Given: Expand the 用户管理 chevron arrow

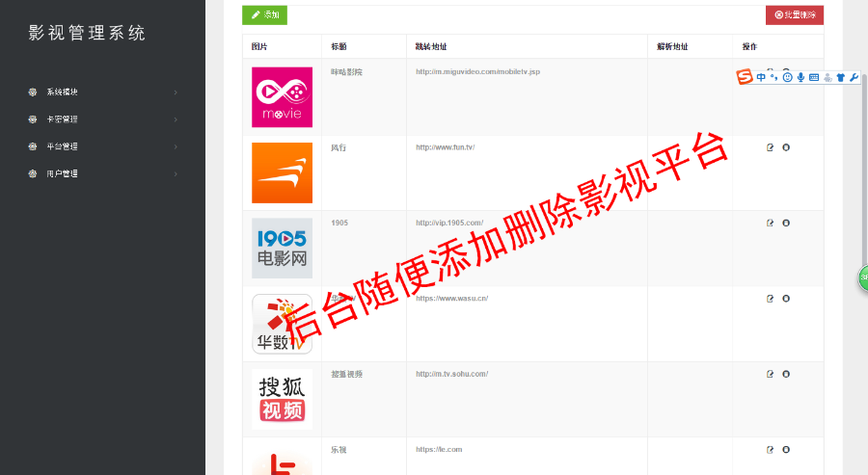Looking at the screenshot, I should pos(176,173).
